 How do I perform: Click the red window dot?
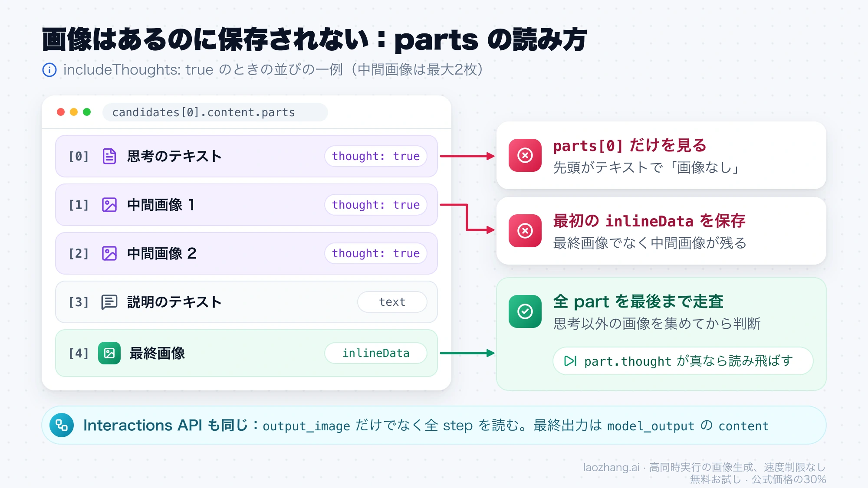(x=61, y=112)
